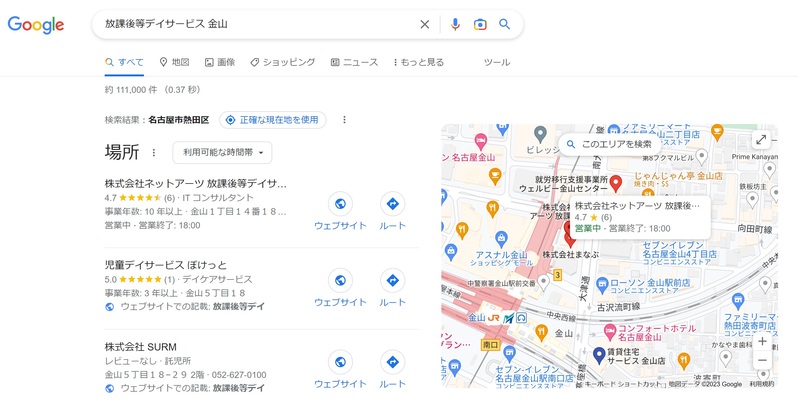This screenshot has width=798, height=415.
Task: Expand the もっと見る menu
Action: tap(418, 62)
